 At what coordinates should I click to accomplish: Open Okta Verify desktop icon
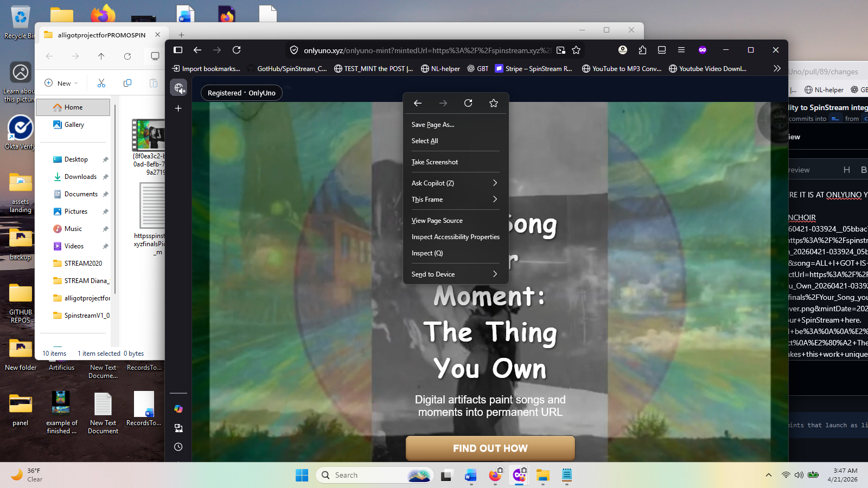pyautogui.click(x=20, y=133)
